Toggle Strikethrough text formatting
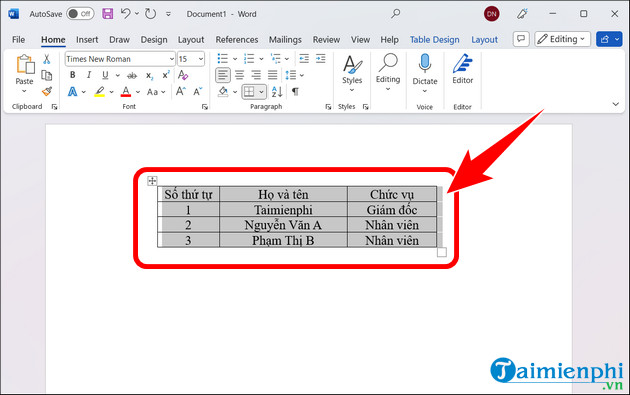Screen dimensions: 630x395 pyautogui.click(x=132, y=75)
